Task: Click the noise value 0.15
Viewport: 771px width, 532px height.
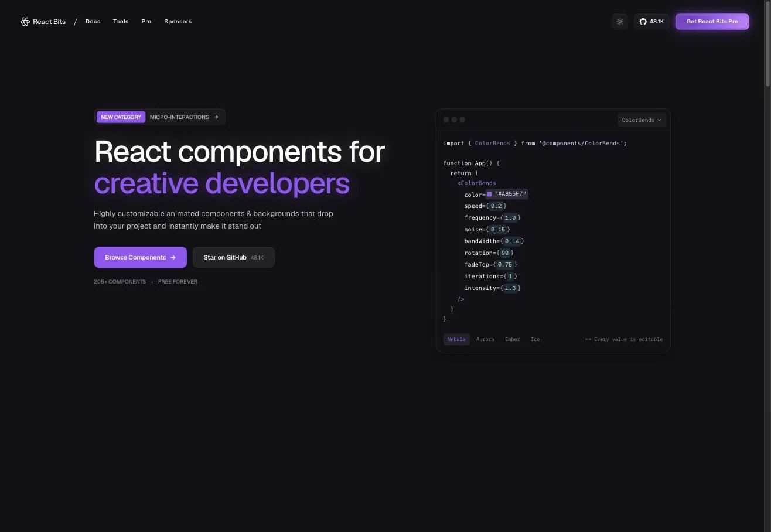Action: [498, 230]
